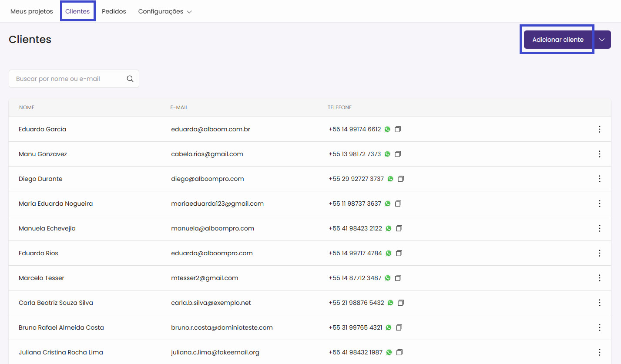Copy Manu Gonzavez's phone number

[x=398, y=154]
